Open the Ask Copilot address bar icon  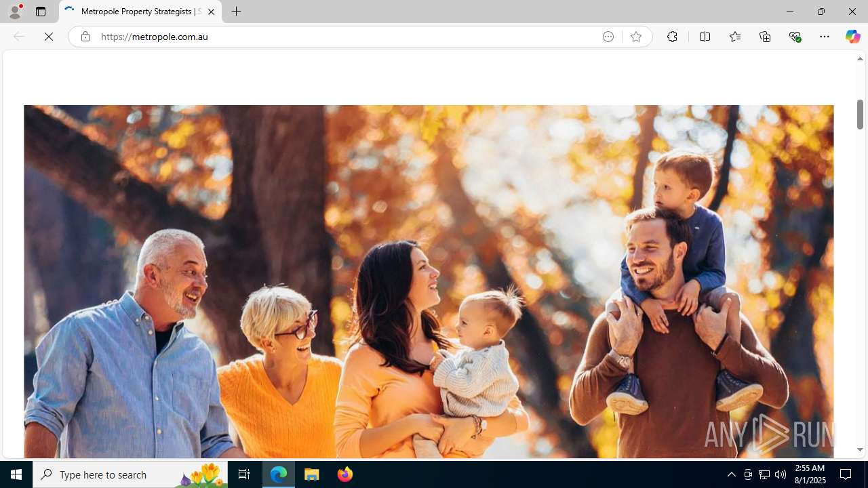click(x=608, y=37)
